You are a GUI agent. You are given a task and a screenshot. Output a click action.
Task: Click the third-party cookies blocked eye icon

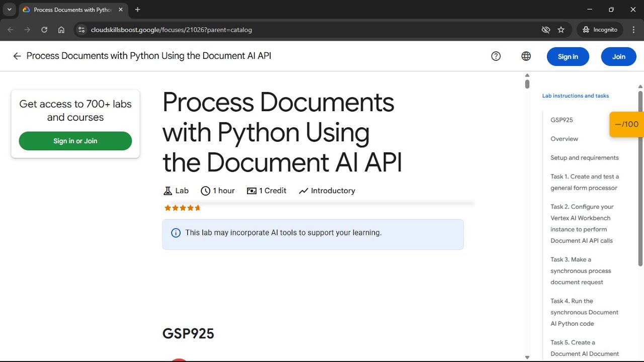[x=546, y=30]
